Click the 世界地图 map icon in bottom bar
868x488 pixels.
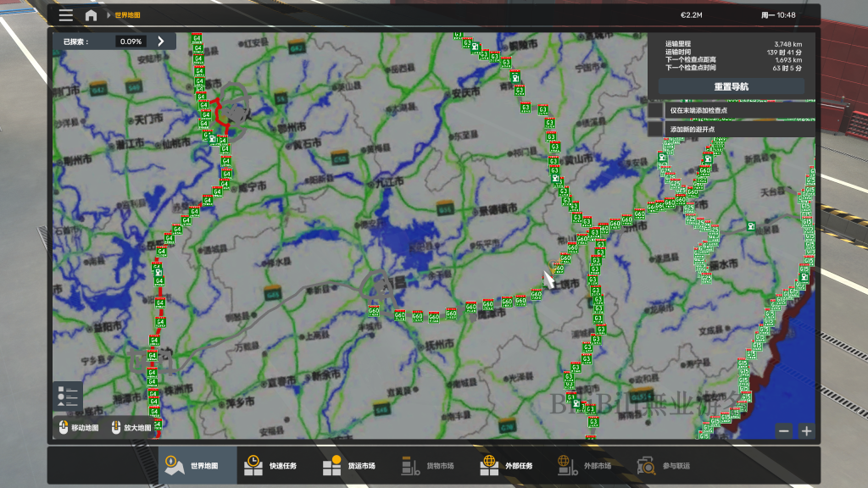click(174, 465)
